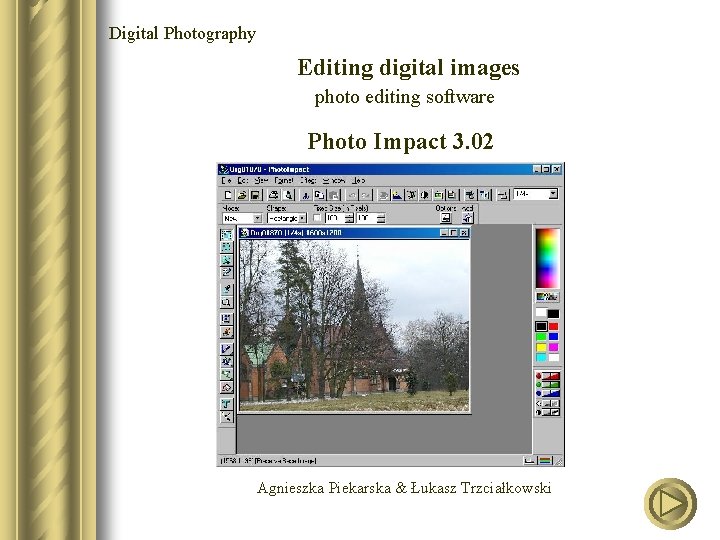
Task: Select the second selection tool in the toolbox
Action: pyautogui.click(x=226, y=247)
